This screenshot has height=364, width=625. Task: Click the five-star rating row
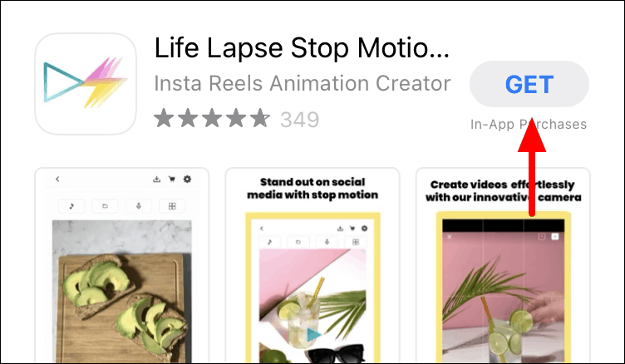click(x=212, y=118)
